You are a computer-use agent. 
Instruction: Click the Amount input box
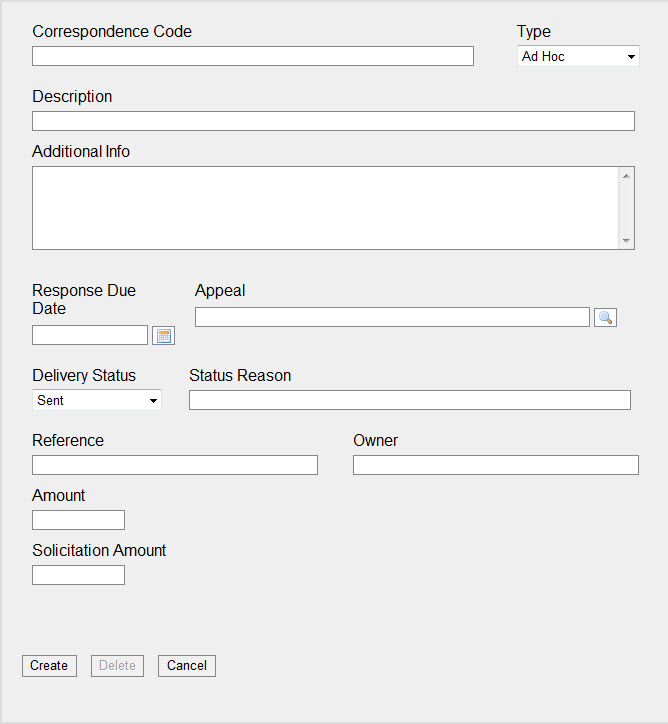tap(78, 520)
